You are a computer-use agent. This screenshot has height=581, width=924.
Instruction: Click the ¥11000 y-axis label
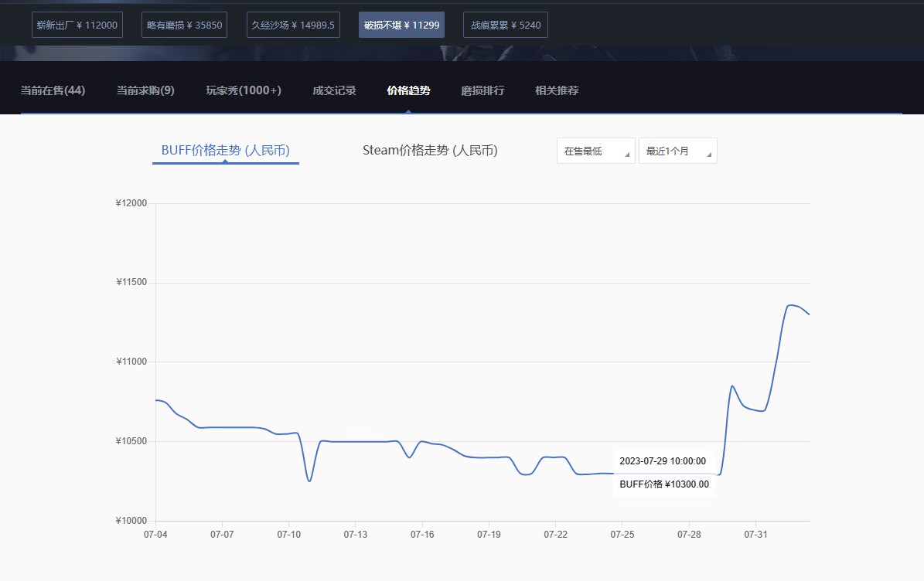click(131, 362)
